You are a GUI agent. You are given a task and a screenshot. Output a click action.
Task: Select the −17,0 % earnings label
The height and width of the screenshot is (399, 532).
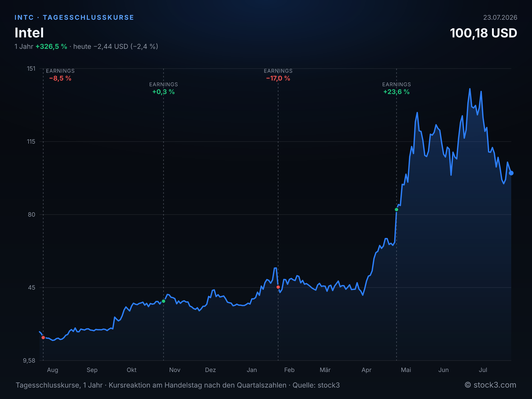click(278, 78)
